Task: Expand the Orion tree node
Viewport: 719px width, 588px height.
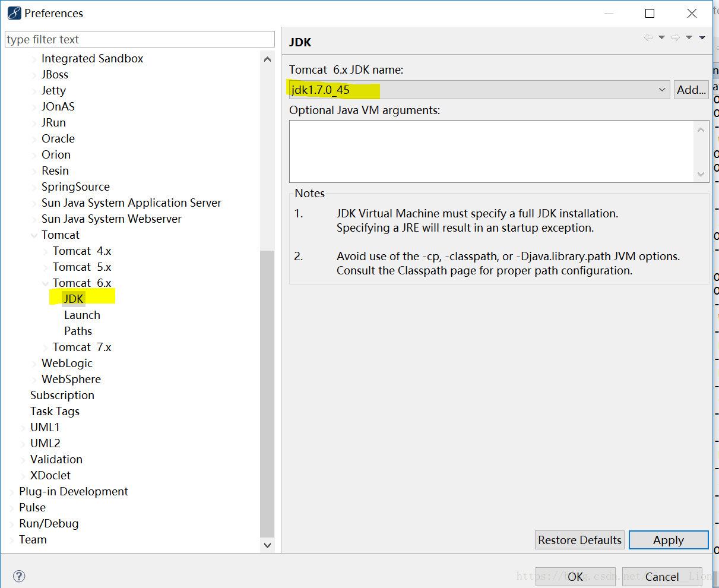Action: coord(34,155)
